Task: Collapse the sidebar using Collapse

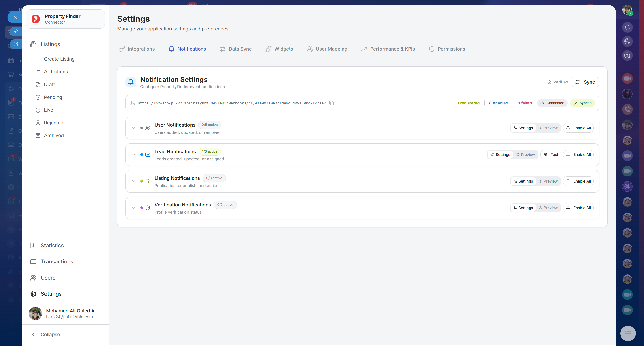Action: [x=50, y=334]
